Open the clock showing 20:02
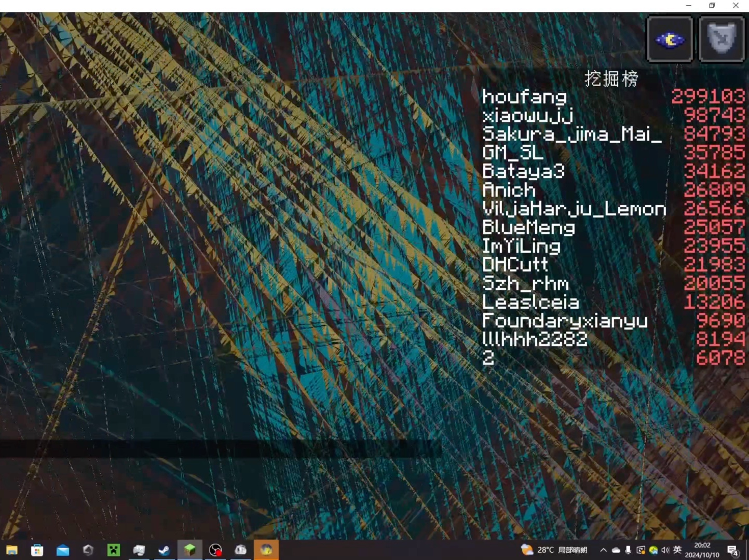This screenshot has width=749, height=560. point(702,550)
